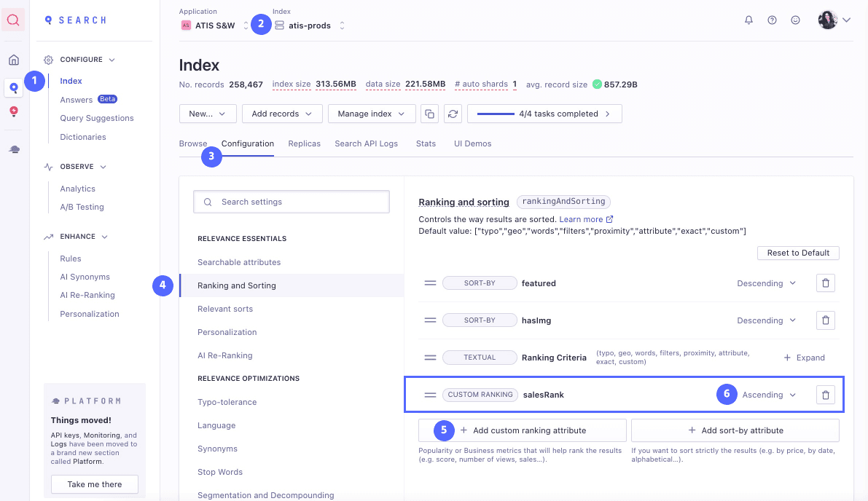Switch to the Browse tab
The width and height of the screenshot is (868, 501).
click(x=193, y=143)
